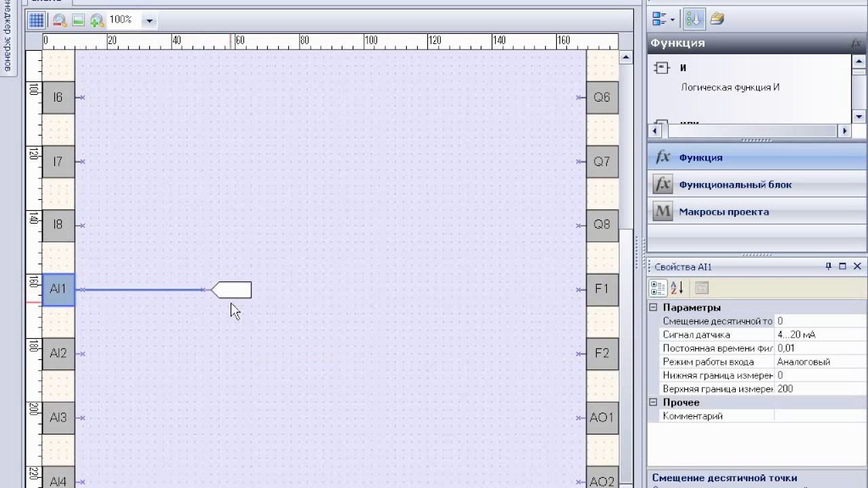Maximize the Свойства AI1 panel
868x488 pixels.
point(843,266)
